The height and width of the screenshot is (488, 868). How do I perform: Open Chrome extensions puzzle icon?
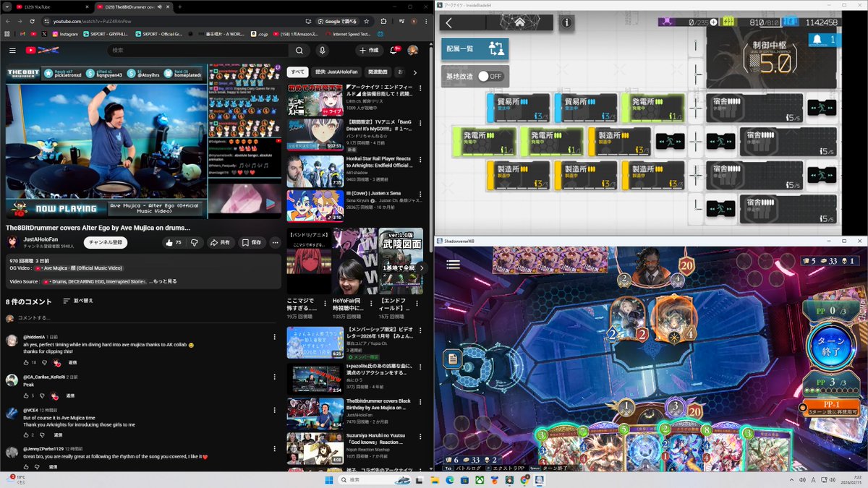tap(383, 22)
